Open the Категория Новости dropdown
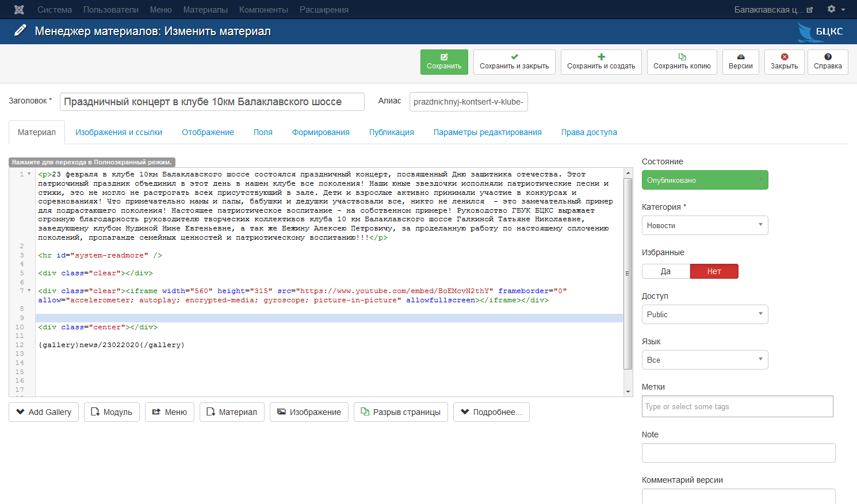The height and width of the screenshot is (504, 857). coord(705,225)
